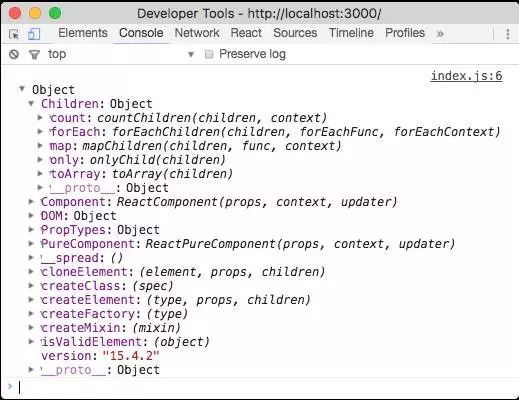Clear the console with the clear icon

[14, 54]
